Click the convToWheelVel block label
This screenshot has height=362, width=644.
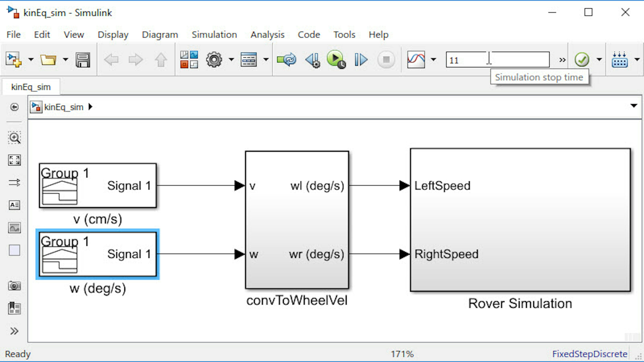(x=297, y=300)
